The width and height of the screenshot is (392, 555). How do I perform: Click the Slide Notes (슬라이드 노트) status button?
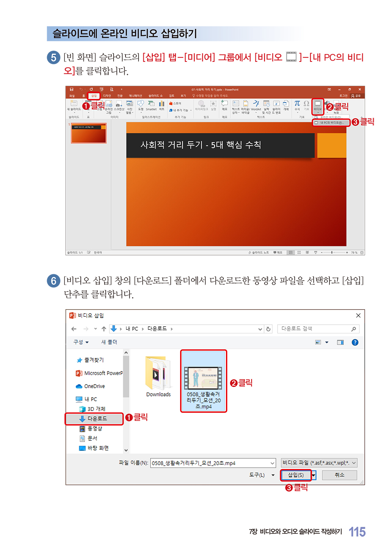[259, 253]
